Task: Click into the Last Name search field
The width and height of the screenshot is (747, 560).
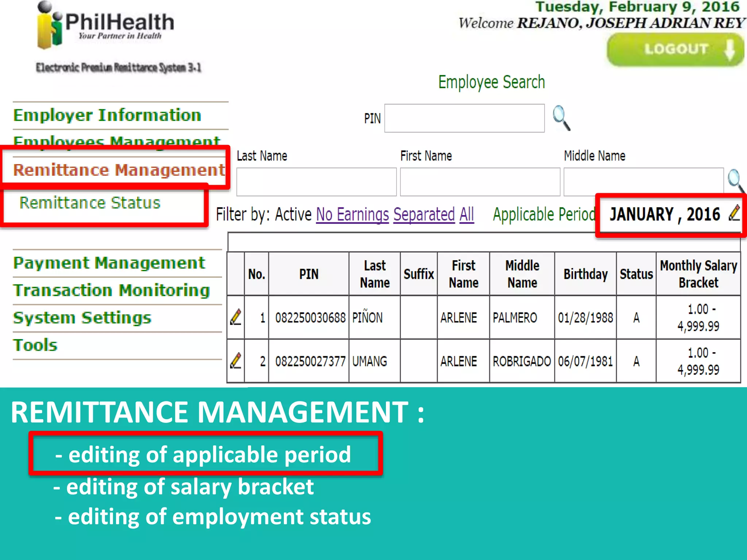Action: [316, 182]
